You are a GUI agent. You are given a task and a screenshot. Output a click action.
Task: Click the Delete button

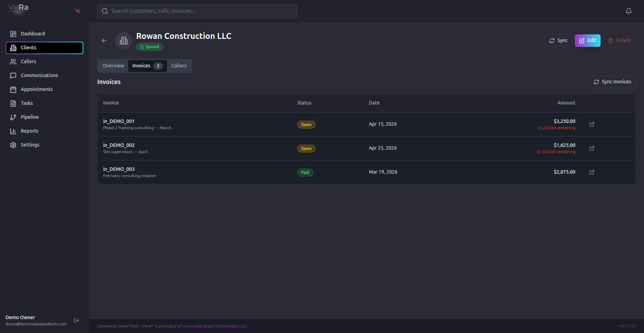[x=619, y=41]
